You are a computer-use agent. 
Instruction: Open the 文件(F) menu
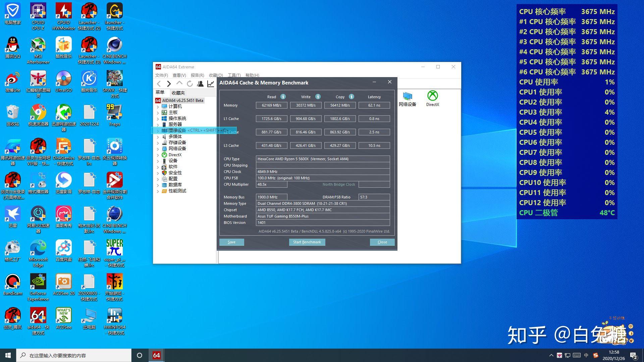[x=161, y=75]
